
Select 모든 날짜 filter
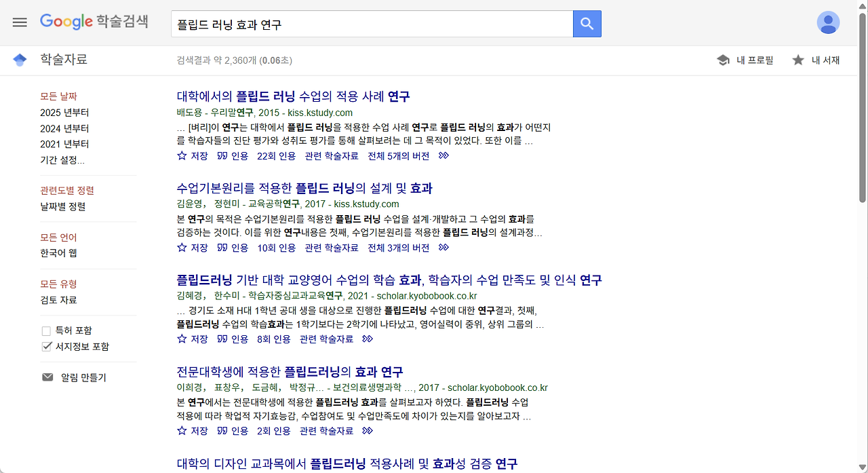58,96
